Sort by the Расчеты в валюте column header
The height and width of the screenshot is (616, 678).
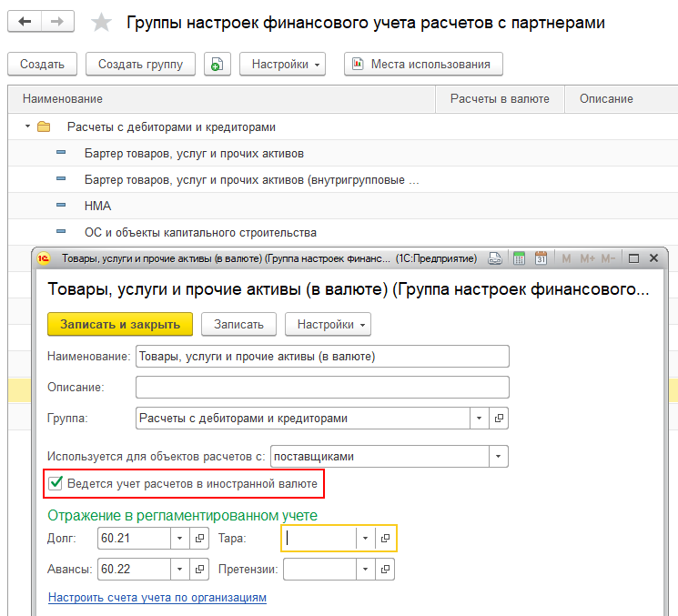[500, 99]
